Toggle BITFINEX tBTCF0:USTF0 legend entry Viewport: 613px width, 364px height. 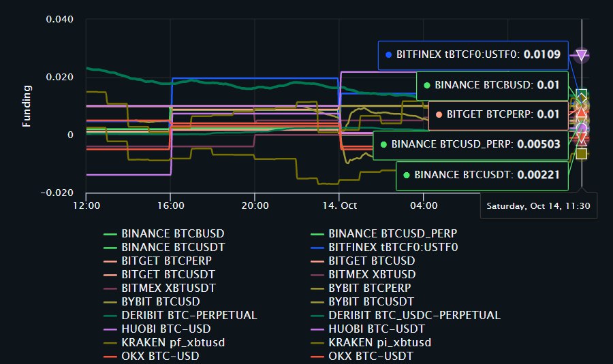pyautogui.click(x=384, y=247)
